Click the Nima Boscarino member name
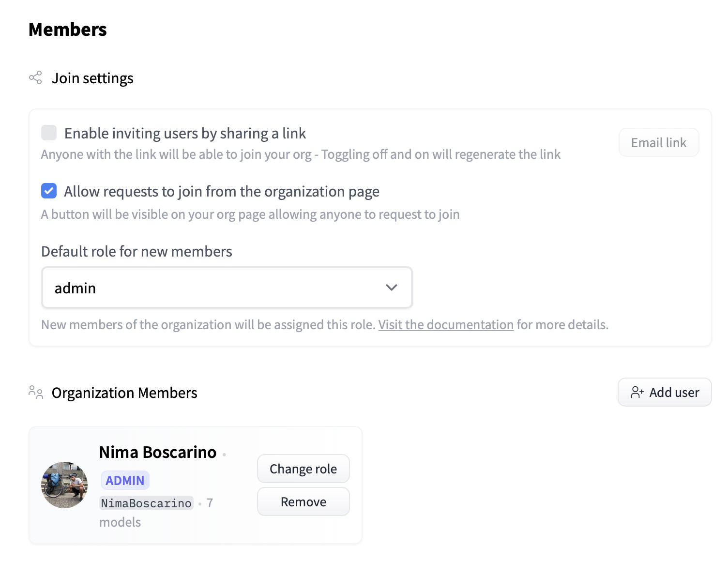 pyautogui.click(x=157, y=452)
